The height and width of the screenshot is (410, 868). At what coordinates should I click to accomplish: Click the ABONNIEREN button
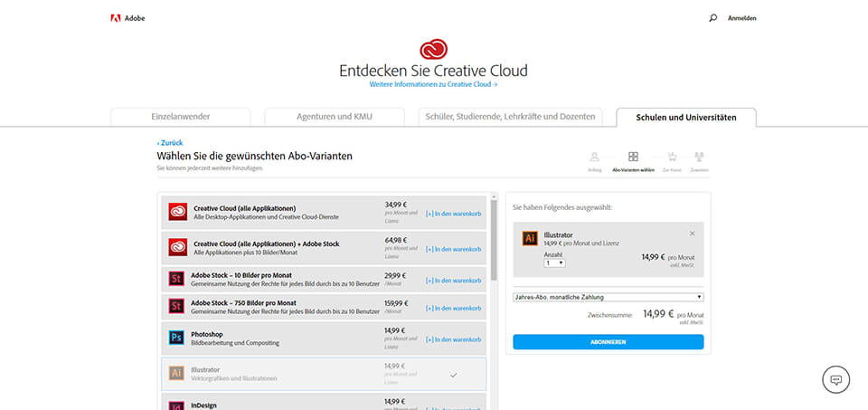[609, 342]
